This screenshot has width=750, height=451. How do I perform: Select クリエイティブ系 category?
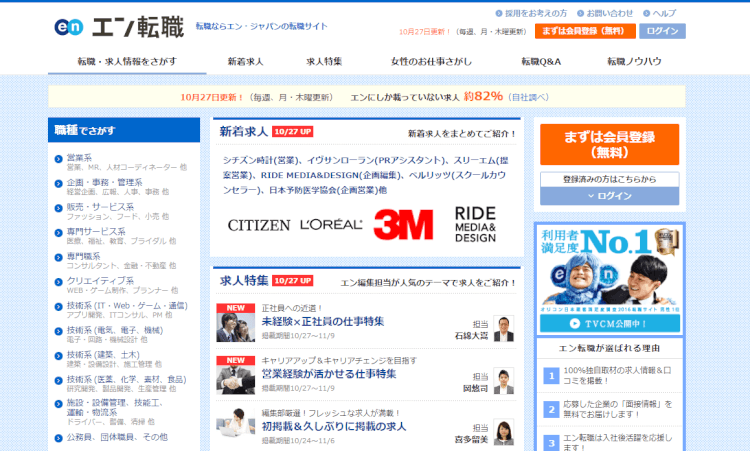(x=100, y=281)
